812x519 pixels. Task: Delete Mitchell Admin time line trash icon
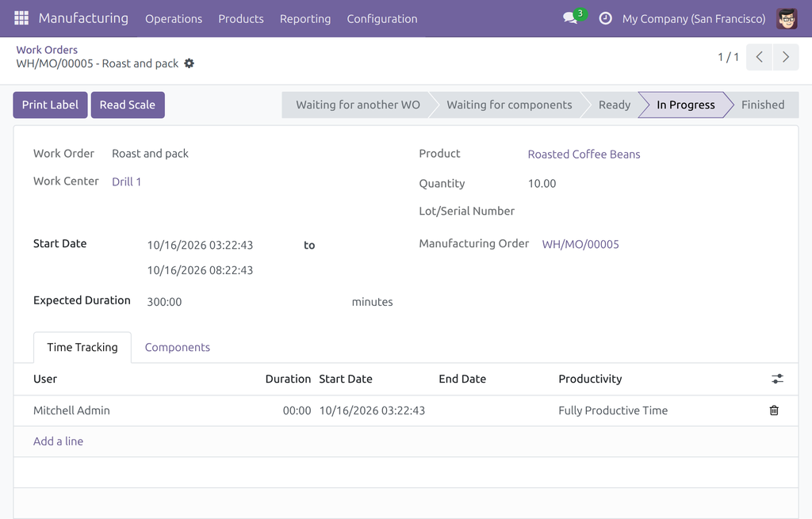(x=774, y=410)
